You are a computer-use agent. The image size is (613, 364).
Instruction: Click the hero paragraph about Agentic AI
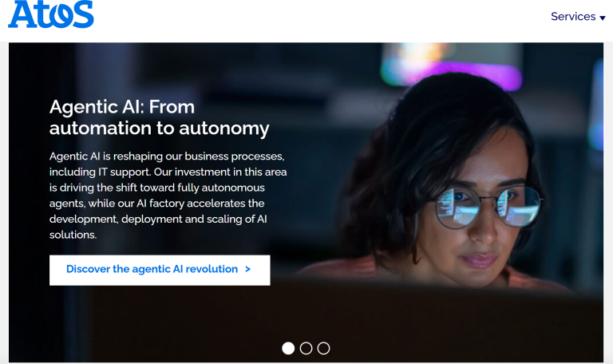pos(168,196)
